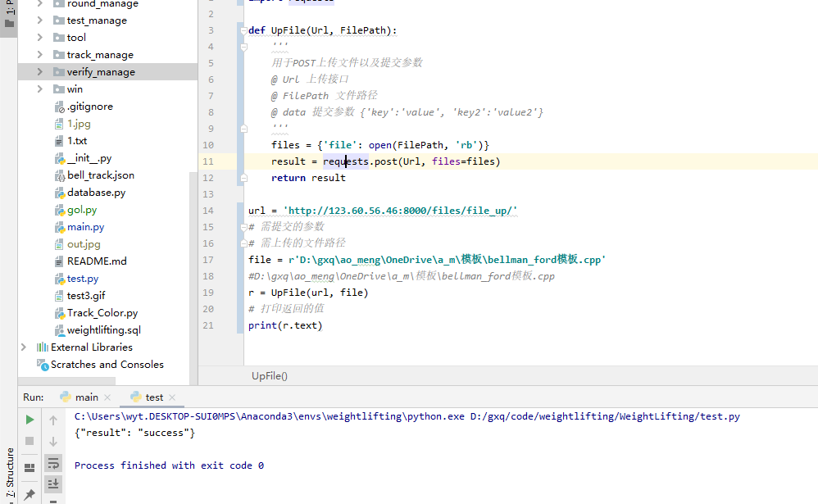Select the verify_manage folder row

(x=107, y=72)
